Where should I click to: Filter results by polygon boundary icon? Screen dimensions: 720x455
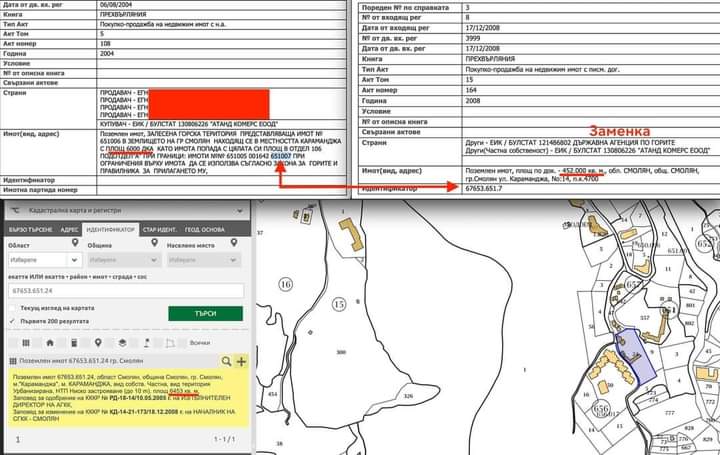click(x=170, y=343)
